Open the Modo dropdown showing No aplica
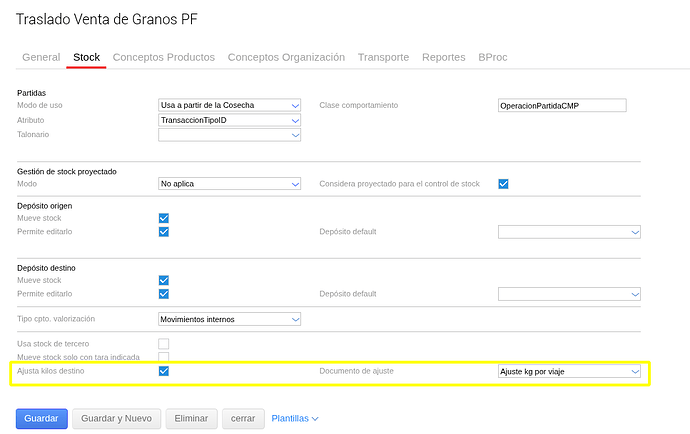Image resolution: width=690 pixels, height=434 pixels. click(x=229, y=184)
